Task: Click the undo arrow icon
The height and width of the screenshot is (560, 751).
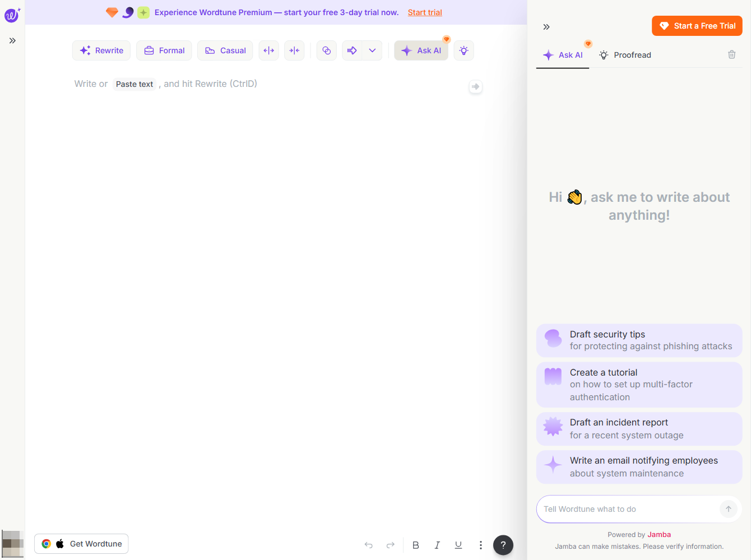Action: 368,545
